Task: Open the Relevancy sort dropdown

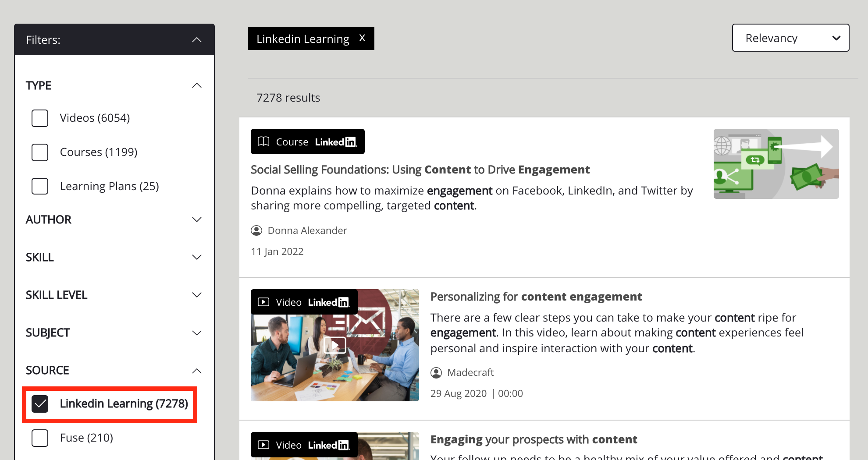Action: 790,38
